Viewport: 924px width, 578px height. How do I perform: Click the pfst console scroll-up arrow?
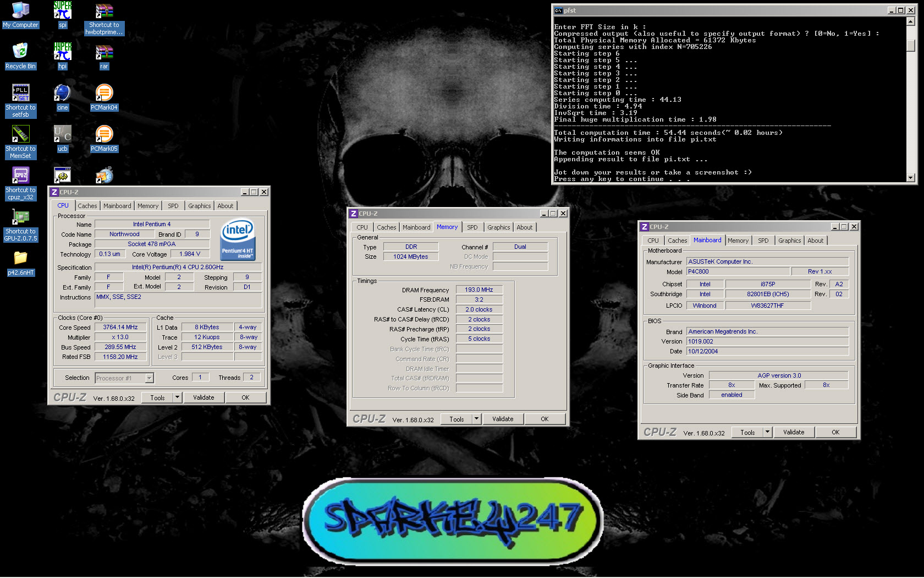[911, 21]
